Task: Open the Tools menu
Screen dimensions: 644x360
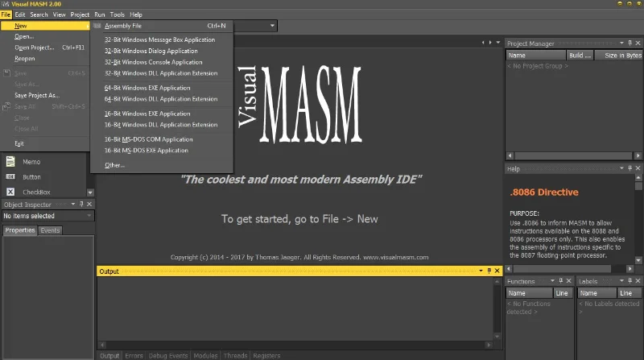Action: click(x=117, y=14)
